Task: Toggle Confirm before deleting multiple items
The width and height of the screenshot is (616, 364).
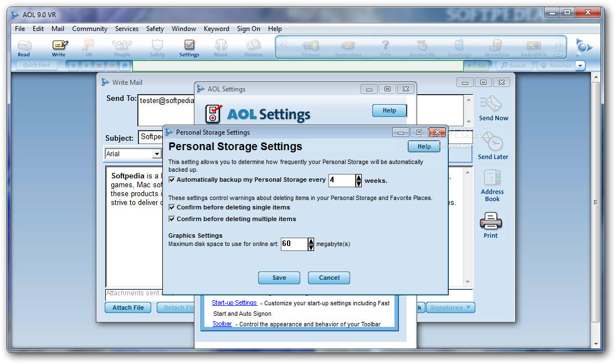Action: click(172, 219)
